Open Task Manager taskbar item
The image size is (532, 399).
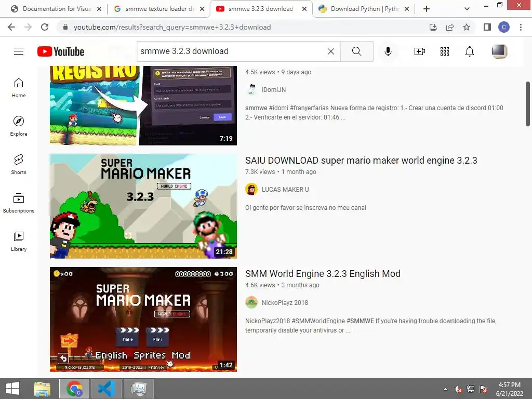pos(139,389)
